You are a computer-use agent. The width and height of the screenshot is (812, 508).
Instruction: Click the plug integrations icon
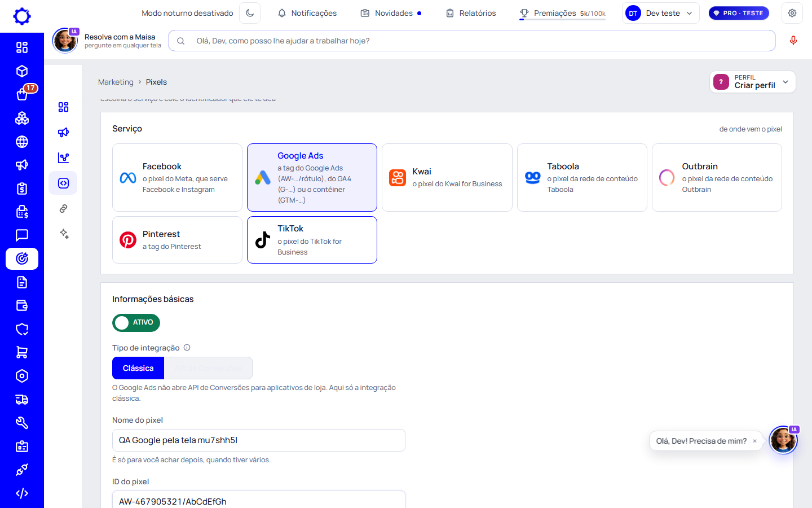tap(22, 470)
